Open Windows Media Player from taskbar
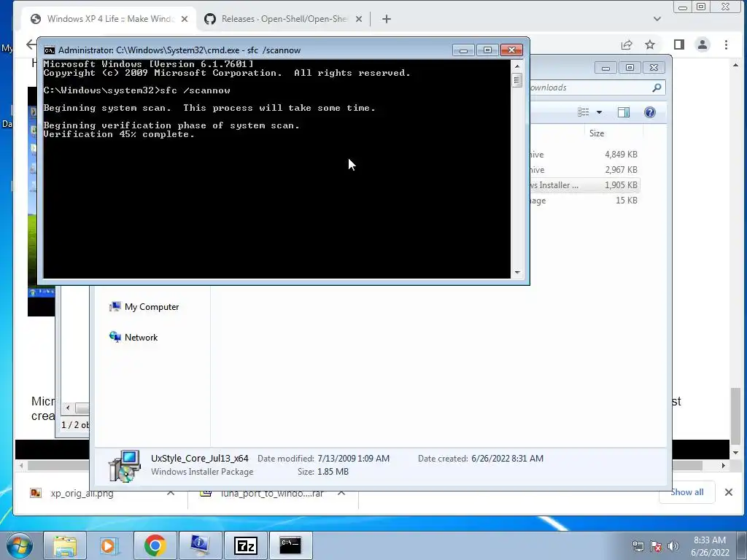Viewport: 747px width, 560px height. pos(109,545)
